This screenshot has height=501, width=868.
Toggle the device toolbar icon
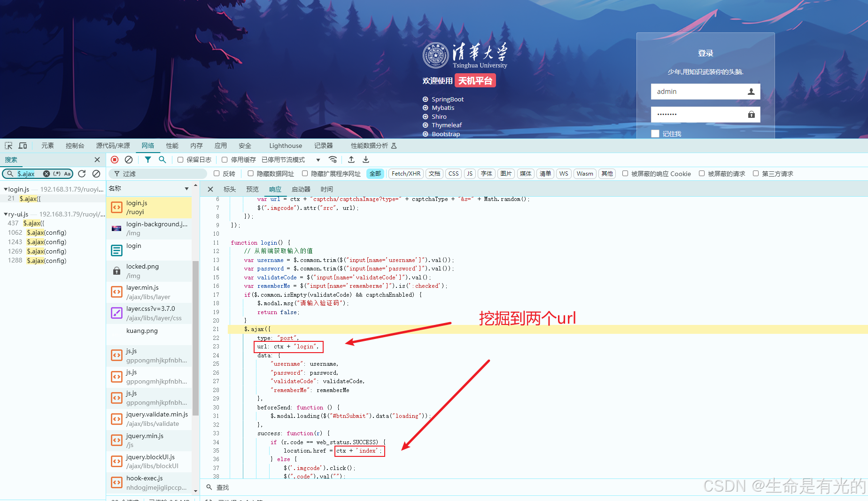pyautogui.click(x=23, y=146)
